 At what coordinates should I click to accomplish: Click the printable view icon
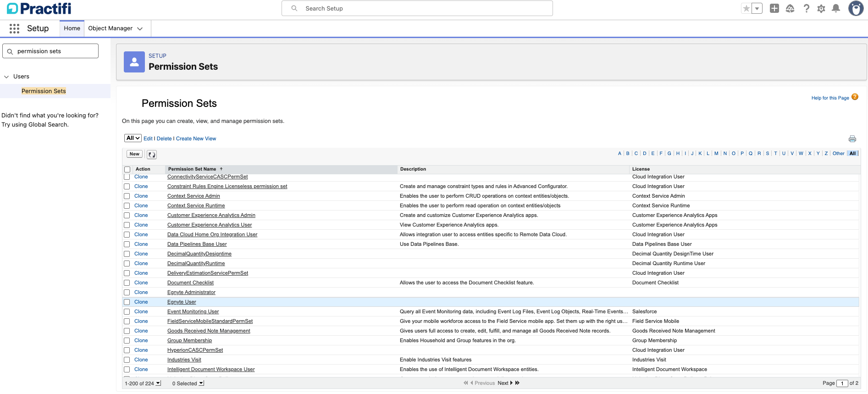point(852,139)
